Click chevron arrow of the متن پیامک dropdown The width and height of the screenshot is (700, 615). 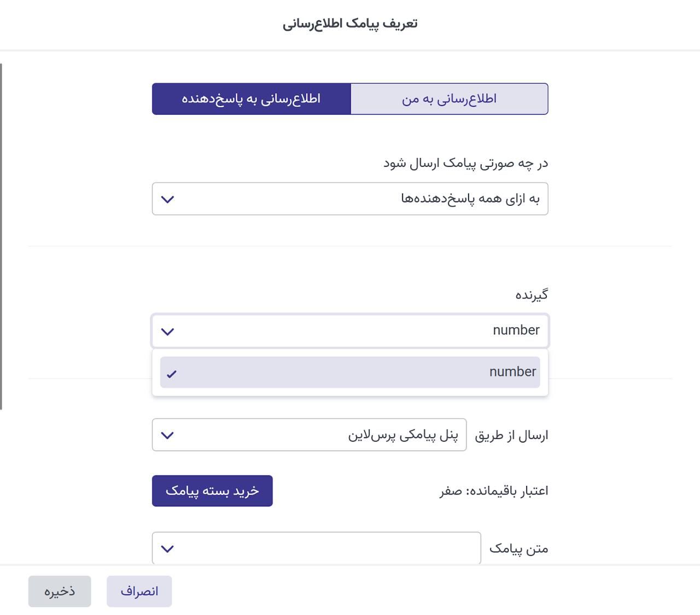tap(168, 549)
